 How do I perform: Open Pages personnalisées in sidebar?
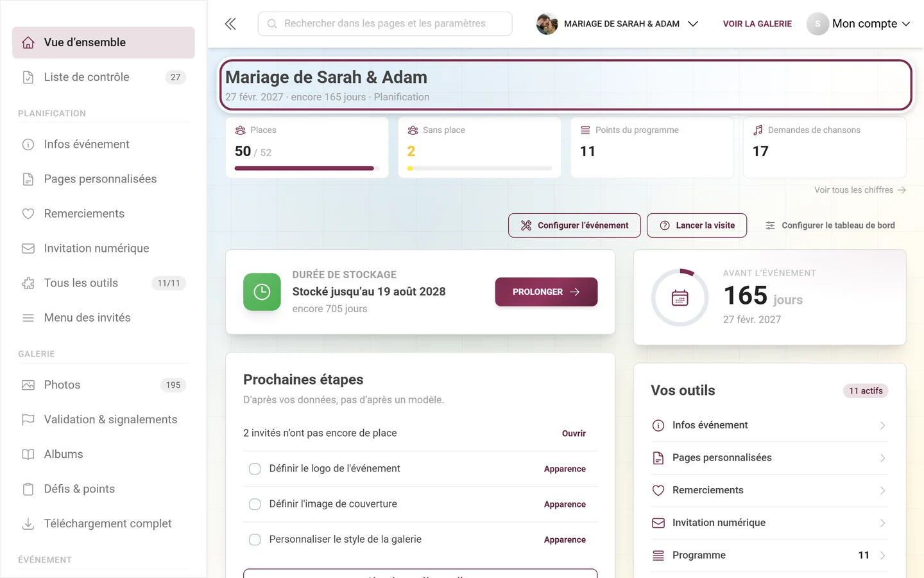click(103, 179)
